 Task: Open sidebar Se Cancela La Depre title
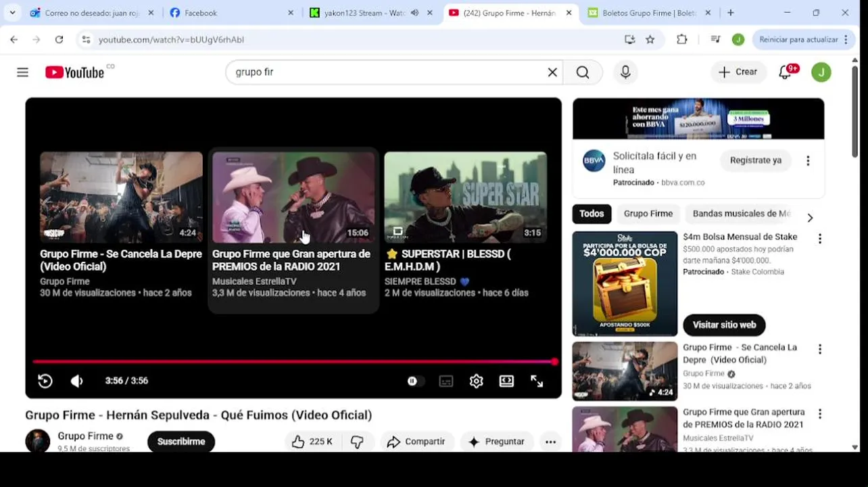[740, 354]
